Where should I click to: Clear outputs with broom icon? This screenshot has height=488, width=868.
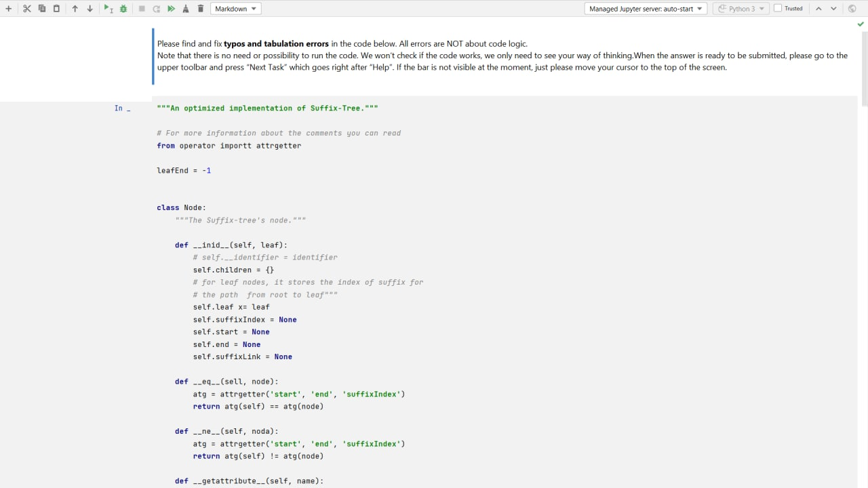coord(186,9)
